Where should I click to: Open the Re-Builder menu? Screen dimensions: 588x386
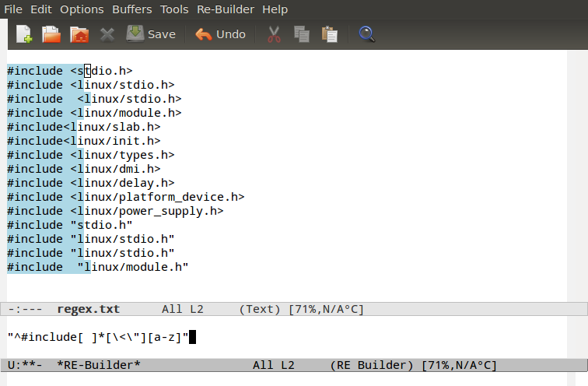click(226, 9)
